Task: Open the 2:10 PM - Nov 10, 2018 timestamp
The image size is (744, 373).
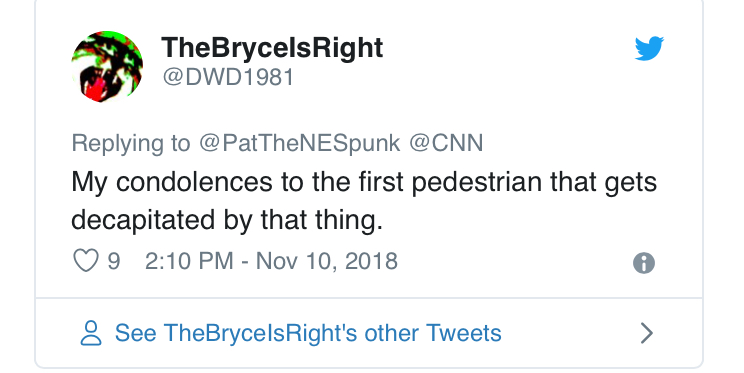Action: click(271, 261)
